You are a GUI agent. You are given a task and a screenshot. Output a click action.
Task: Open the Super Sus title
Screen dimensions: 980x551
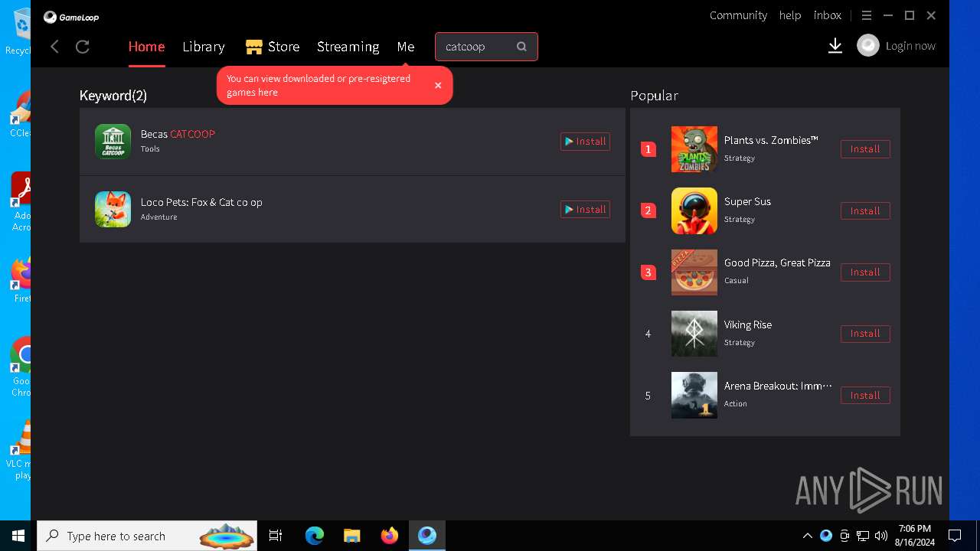click(747, 201)
